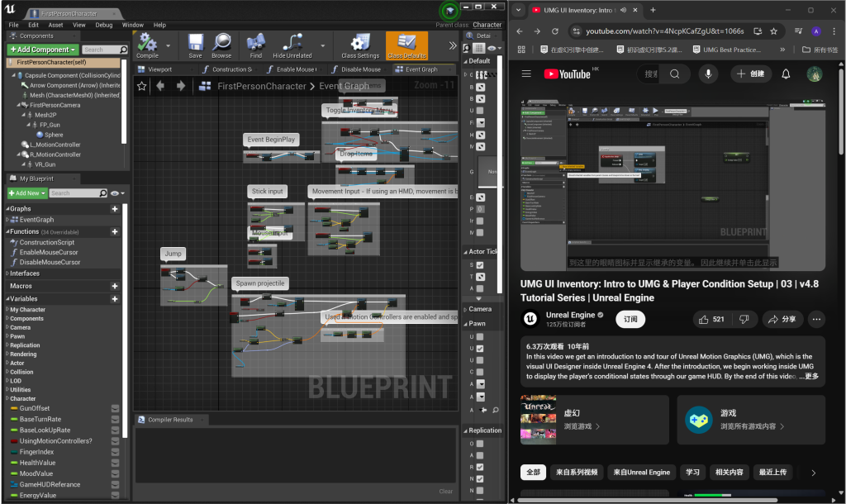This screenshot has width=846, height=504.
Task: Open My Blueprint view options eye dropdown
Action: click(x=117, y=193)
